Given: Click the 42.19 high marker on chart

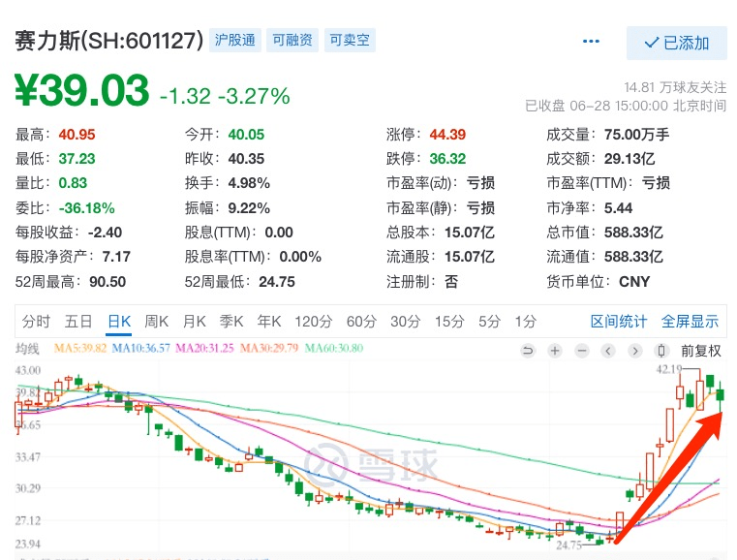Looking at the screenshot, I should (x=669, y=369).
